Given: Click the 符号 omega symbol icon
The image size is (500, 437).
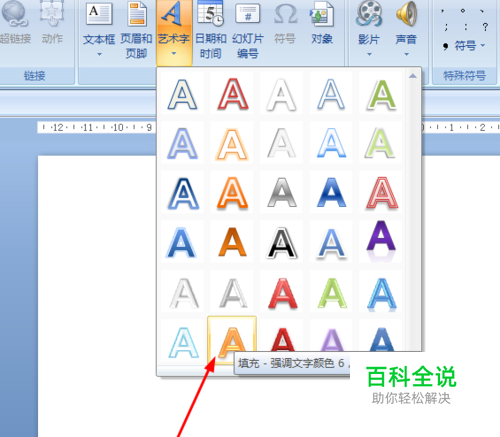Looking at the screenshot, I should (285, 15).
